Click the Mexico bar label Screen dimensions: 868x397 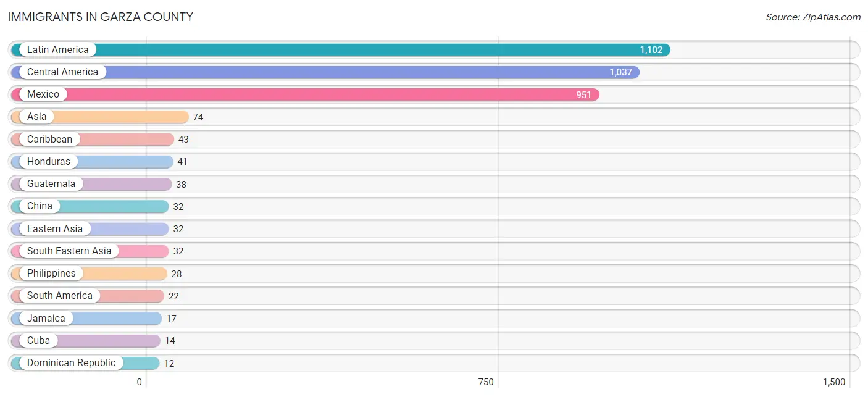tap(43, 94)
